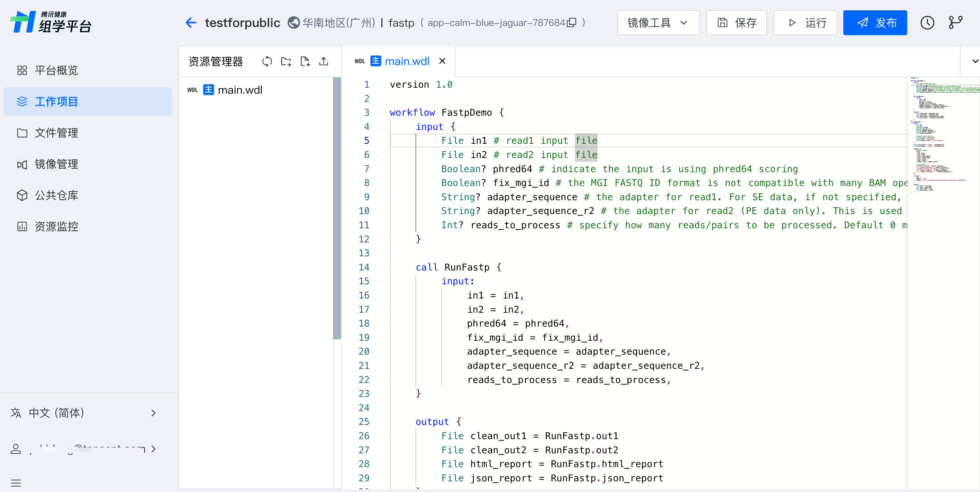Expand the 中文 (简体) language selector
The height and width of the screenshot is (492, 980).
tap(84, 413)
